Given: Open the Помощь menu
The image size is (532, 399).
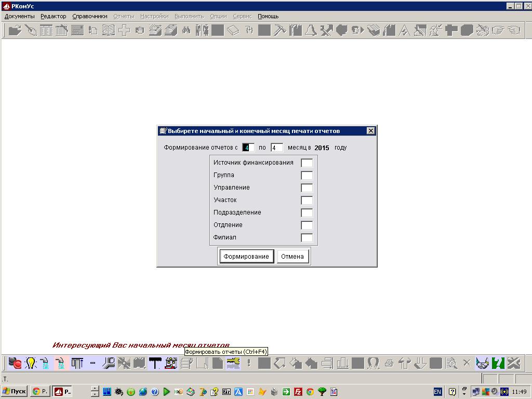Looking at the screenshot, I should point(268,16).
